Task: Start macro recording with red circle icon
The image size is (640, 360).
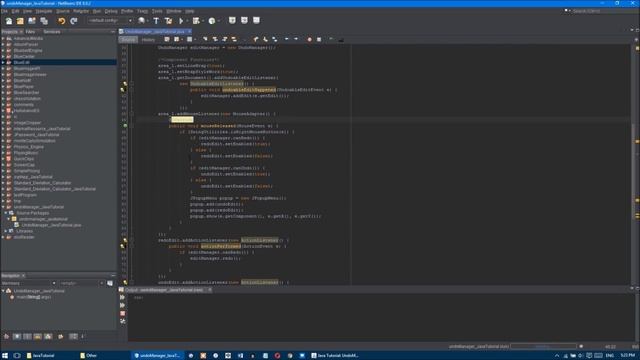Action: point(309,40)
